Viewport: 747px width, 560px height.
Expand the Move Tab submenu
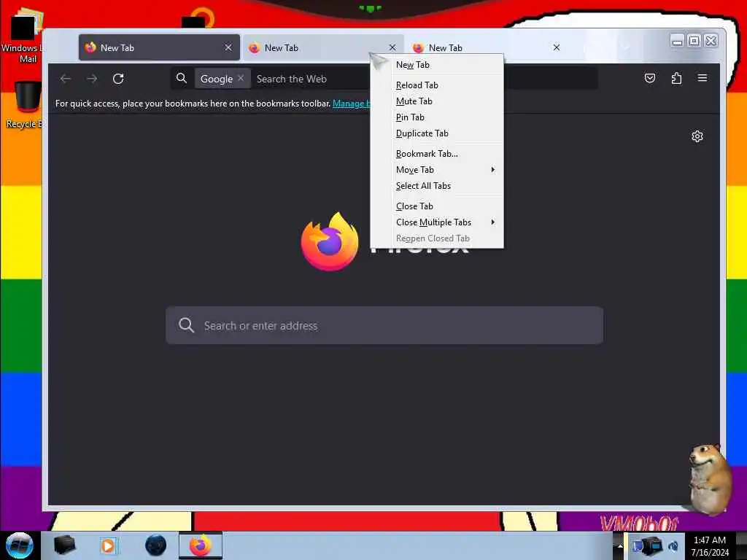[437, 170]
